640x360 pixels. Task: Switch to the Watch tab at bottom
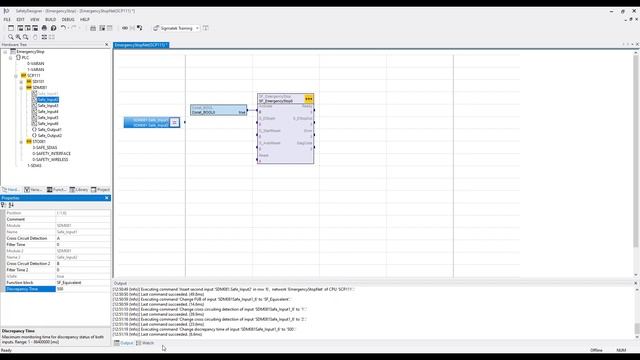(145, 343)
